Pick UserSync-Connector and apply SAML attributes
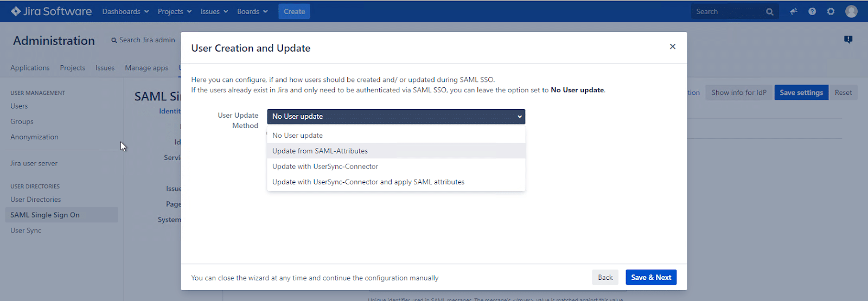The width and height of the screenshot is (868, 301). [368, 182]
